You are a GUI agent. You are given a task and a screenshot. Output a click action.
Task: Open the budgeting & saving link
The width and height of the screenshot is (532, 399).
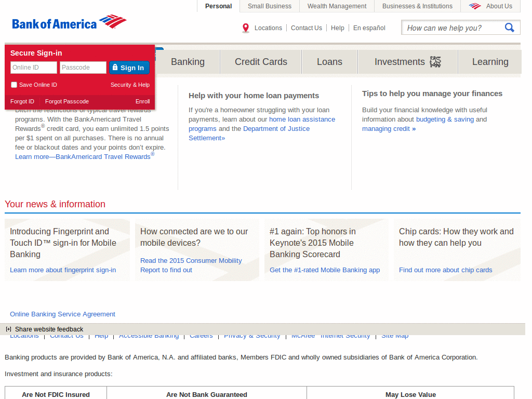coord(445,119)
